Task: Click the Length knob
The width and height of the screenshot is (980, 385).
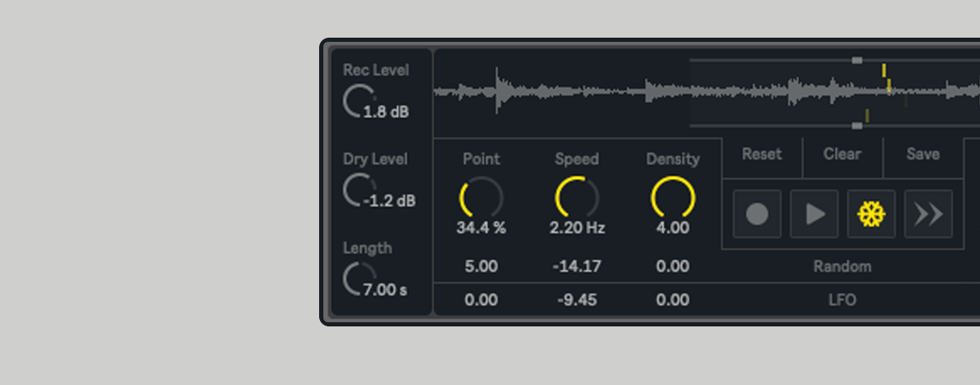Action: pos(358,279)
